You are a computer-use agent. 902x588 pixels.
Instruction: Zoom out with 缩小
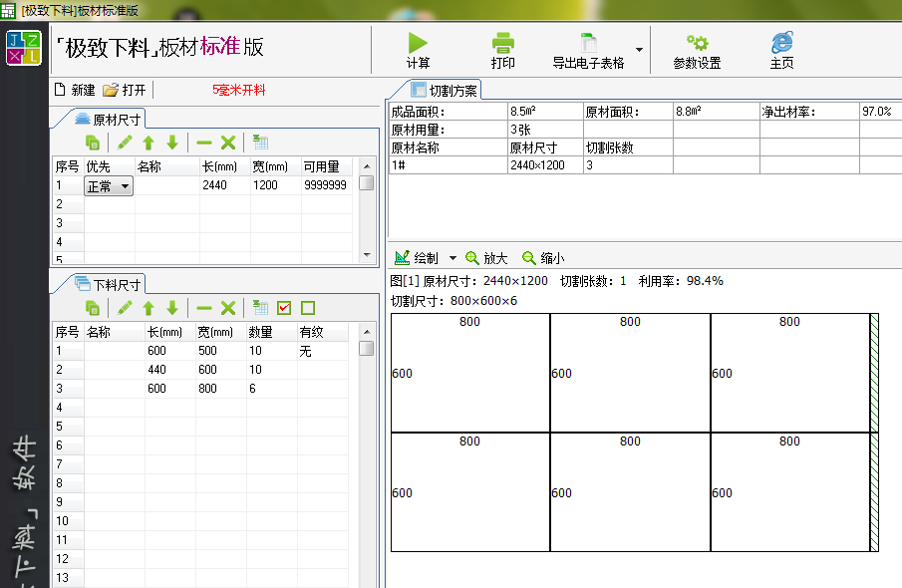click(543, 258)
